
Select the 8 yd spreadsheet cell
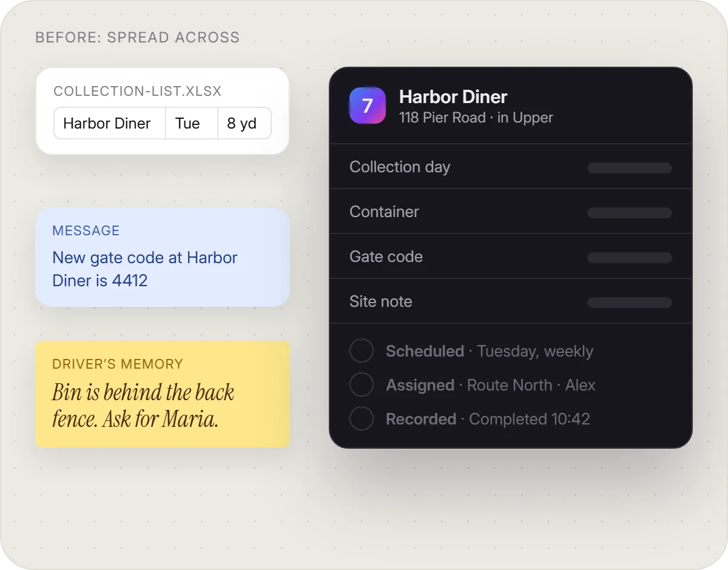pyautogui.click(x=244, y=124)
